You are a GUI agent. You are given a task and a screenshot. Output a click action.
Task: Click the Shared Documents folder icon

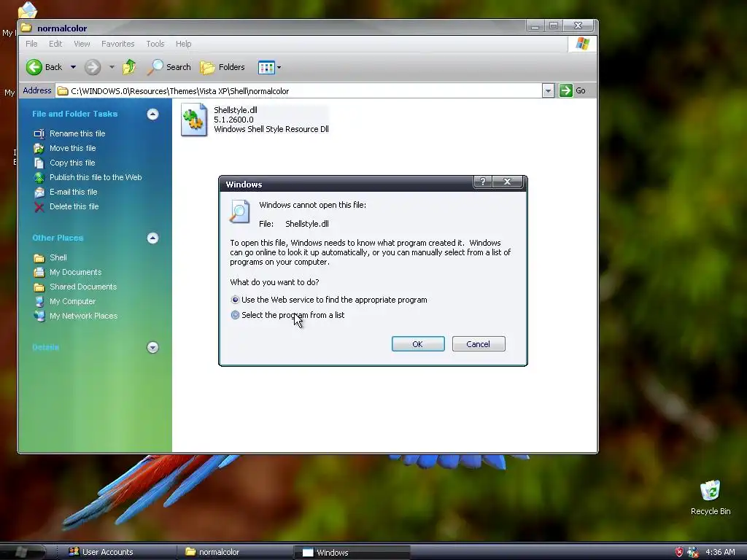[39, 287]
